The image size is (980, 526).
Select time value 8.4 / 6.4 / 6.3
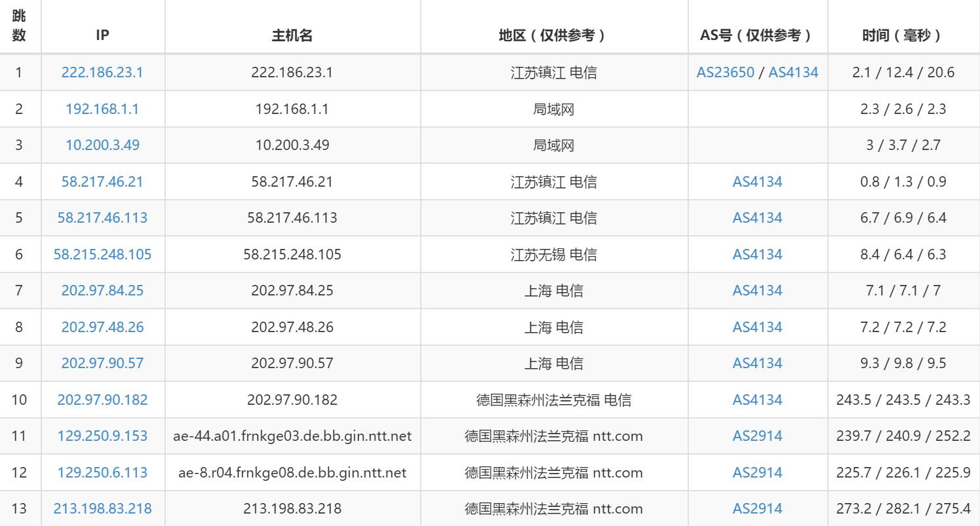pyautogui.click(x=903, y=254)
